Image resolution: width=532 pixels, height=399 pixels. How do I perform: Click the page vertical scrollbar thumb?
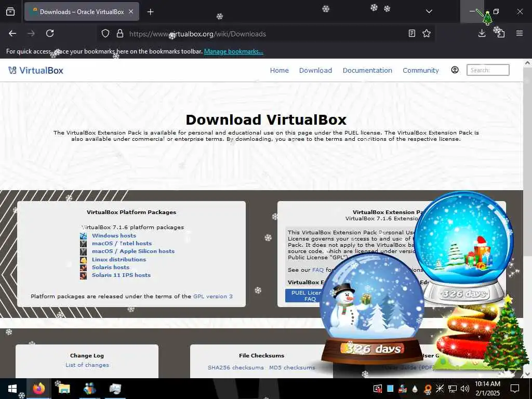527,161
